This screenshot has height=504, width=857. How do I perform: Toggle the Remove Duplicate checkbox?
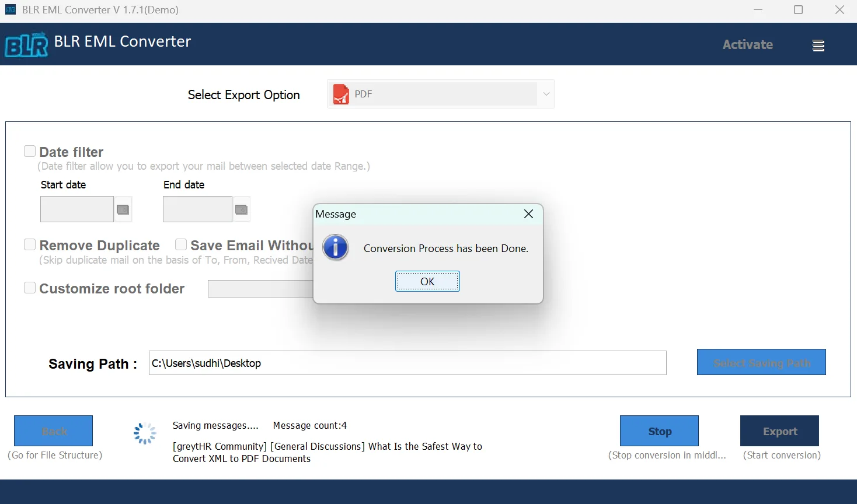[x=30, y=245]
